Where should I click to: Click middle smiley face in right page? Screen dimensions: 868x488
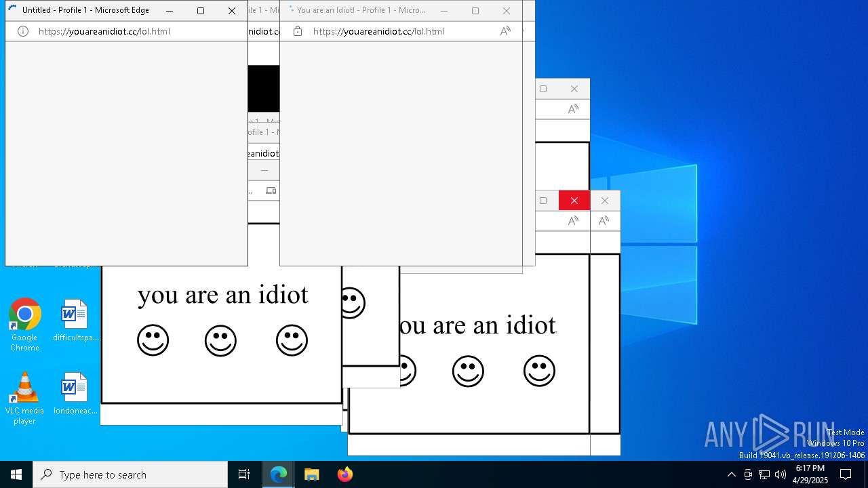468,371
